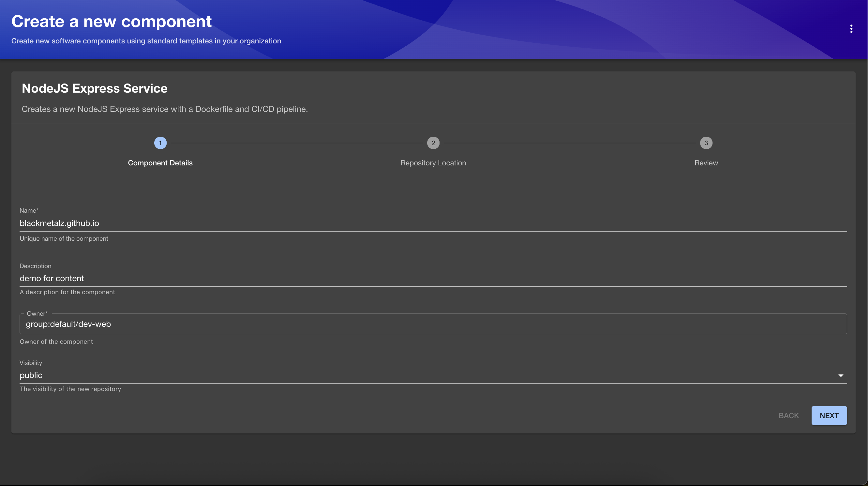Click the Owner* field label
Screen dimensions: 868x486
[37, 313]
